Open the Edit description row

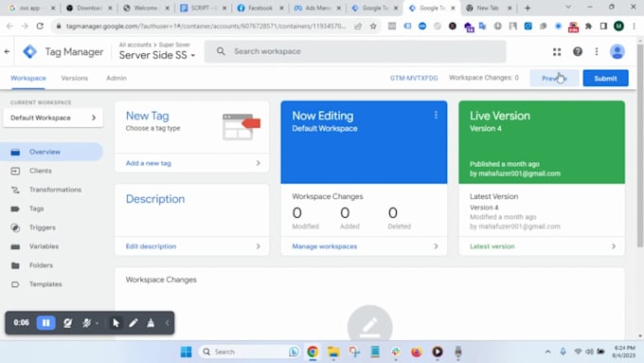click(192, 246)
